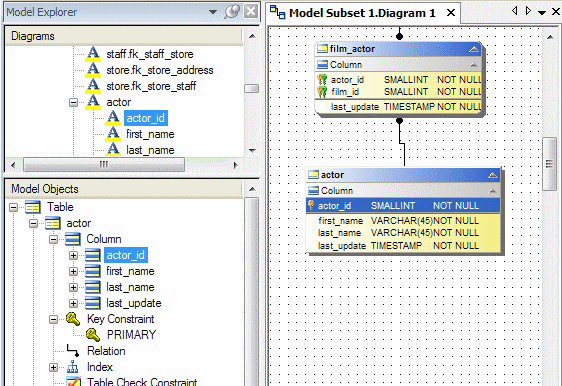Image resolution: width=562 pixels, height=386 pixels.
Task: Select the PRIMARY key constraint item
Action: [x=132, y=335]
